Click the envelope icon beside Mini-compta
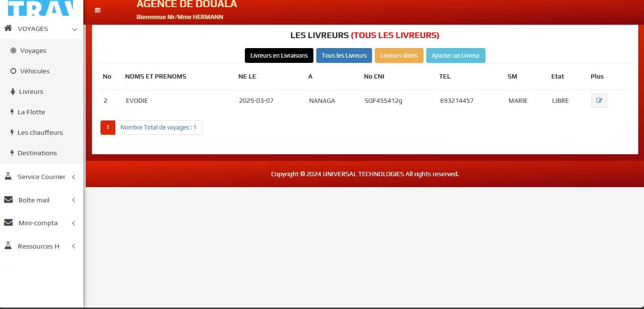The width and height of the screenshot is (644, 309). pos(8,223)
